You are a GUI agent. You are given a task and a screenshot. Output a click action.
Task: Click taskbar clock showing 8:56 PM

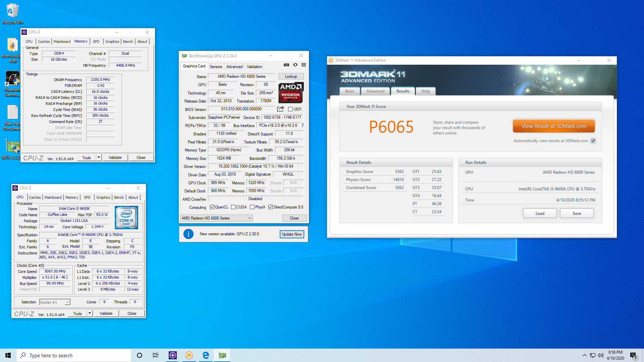[615, 355]
